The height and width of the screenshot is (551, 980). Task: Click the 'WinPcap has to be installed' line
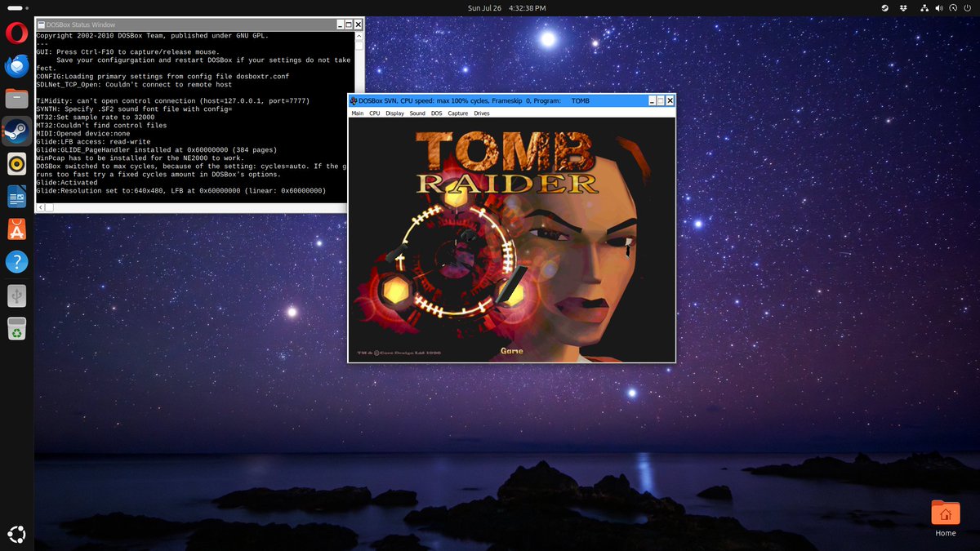[x=140, y=158]
